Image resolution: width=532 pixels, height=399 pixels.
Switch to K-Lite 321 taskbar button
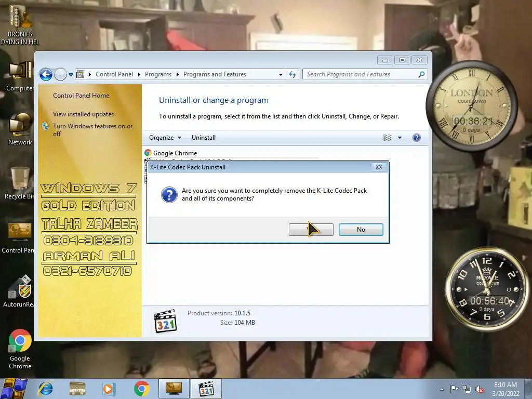point(206,389)
